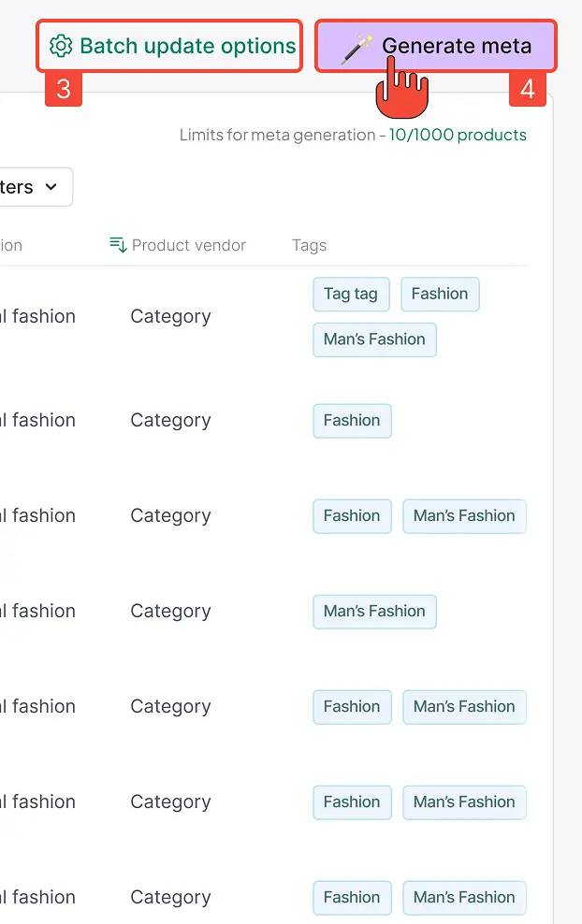Click the Tags column header

tap(309, 245)
